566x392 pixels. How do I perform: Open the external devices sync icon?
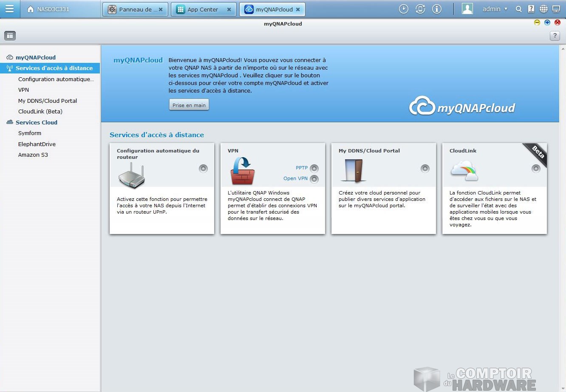[x=420, y=9]
